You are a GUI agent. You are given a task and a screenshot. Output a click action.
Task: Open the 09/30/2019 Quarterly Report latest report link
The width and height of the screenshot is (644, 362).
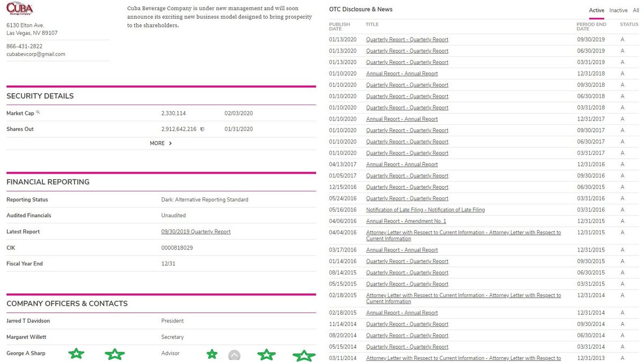pyautogui.click(x=196, y=232)
